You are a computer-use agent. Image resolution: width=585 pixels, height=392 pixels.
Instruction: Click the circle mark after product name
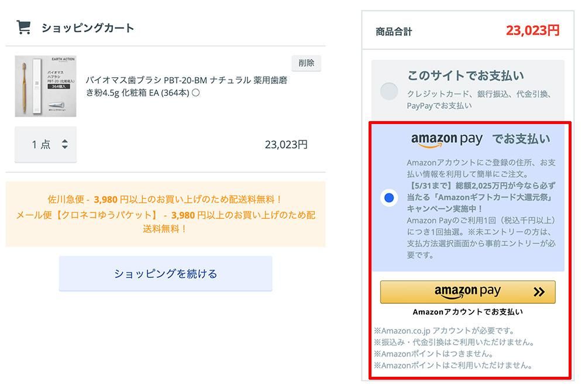coord(196,92)
